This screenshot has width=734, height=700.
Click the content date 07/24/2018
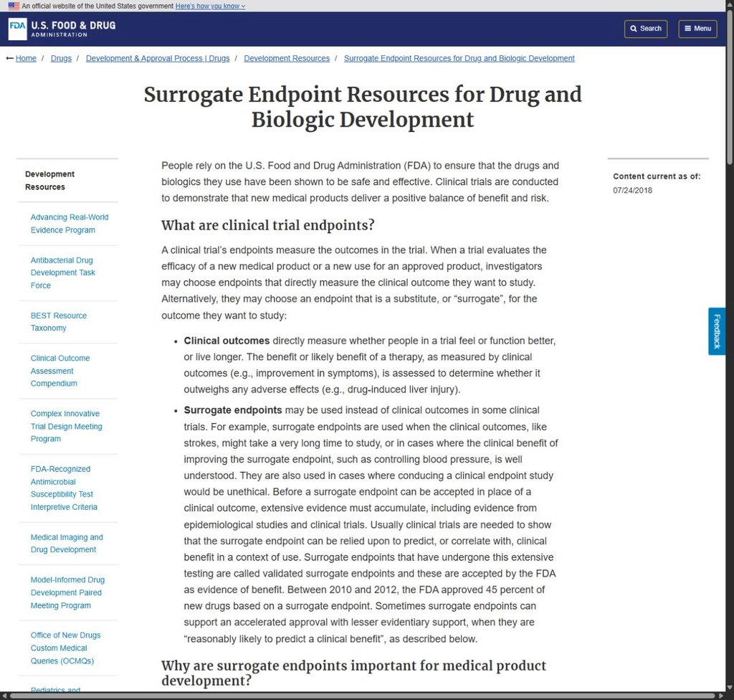click(x=632, y=190)
